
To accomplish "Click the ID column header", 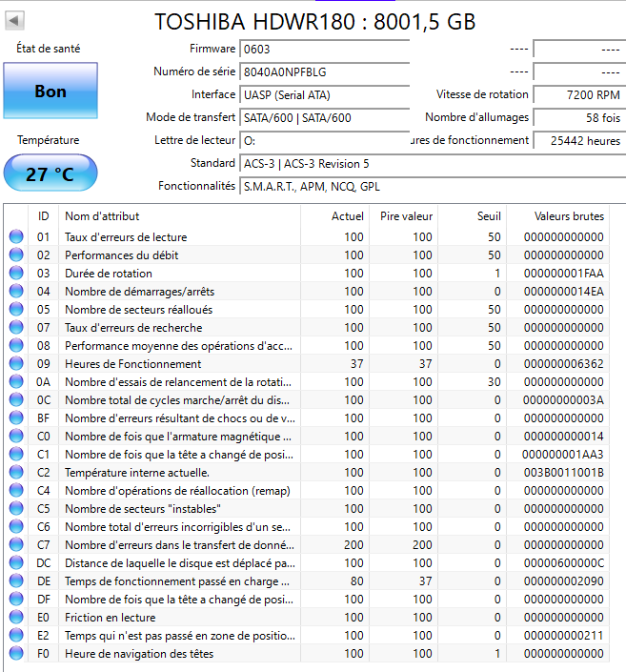I will point(43,216).
